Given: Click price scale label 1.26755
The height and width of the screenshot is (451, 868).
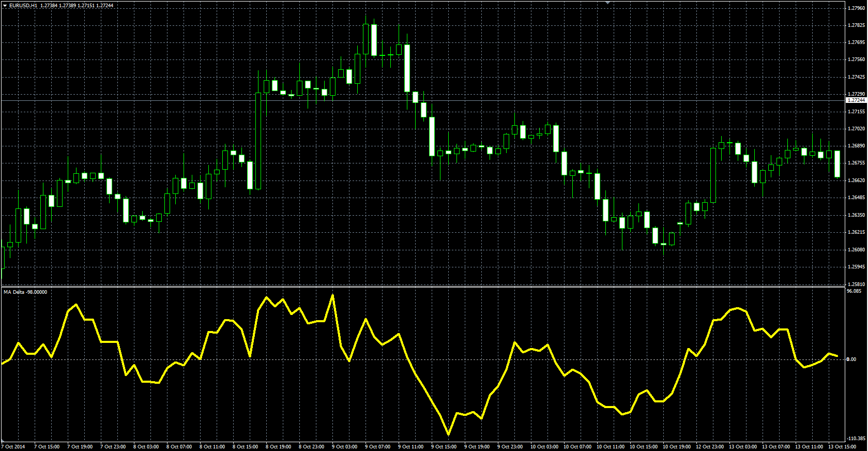Looking at the screenshot, I should (857, 163).
